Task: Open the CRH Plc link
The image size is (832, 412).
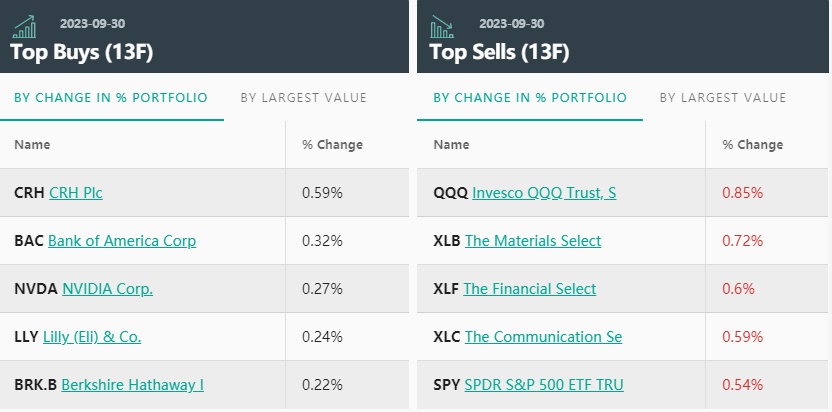Action: (x=75, y=193)
